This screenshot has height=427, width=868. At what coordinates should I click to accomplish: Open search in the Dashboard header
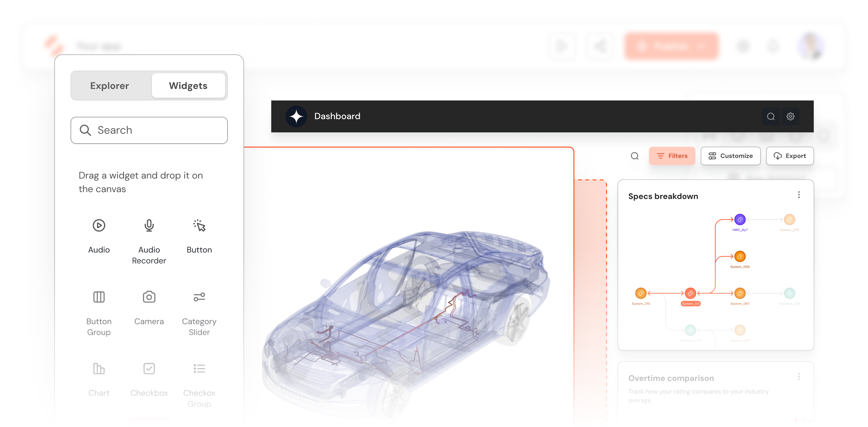click(x=771, y=116)
